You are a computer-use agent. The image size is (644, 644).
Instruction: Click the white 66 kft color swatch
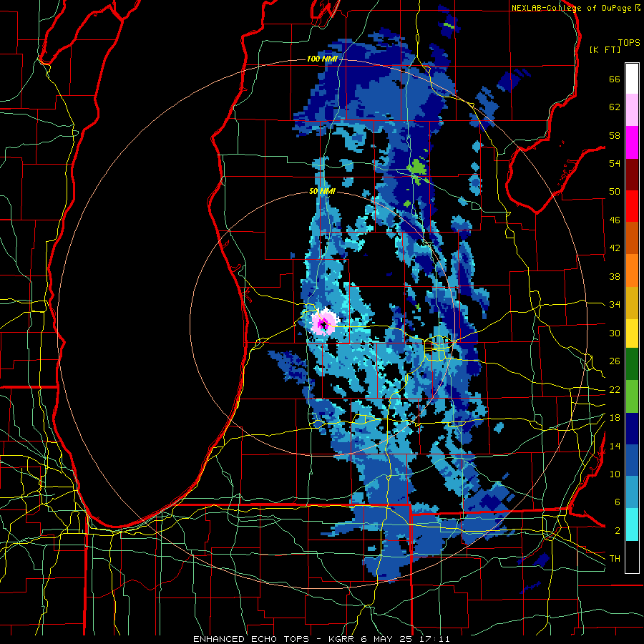[x=632, y=79]
